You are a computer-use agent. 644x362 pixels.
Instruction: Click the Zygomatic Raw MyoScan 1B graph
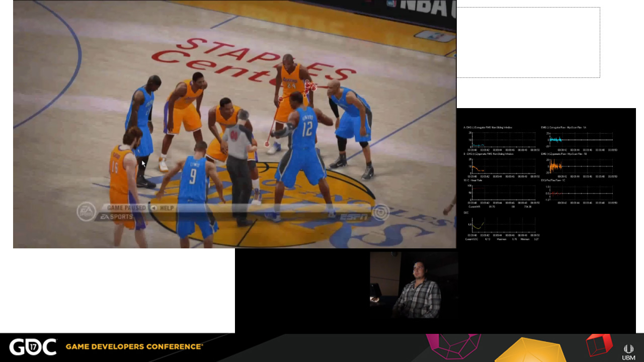[x=582, y=166]
